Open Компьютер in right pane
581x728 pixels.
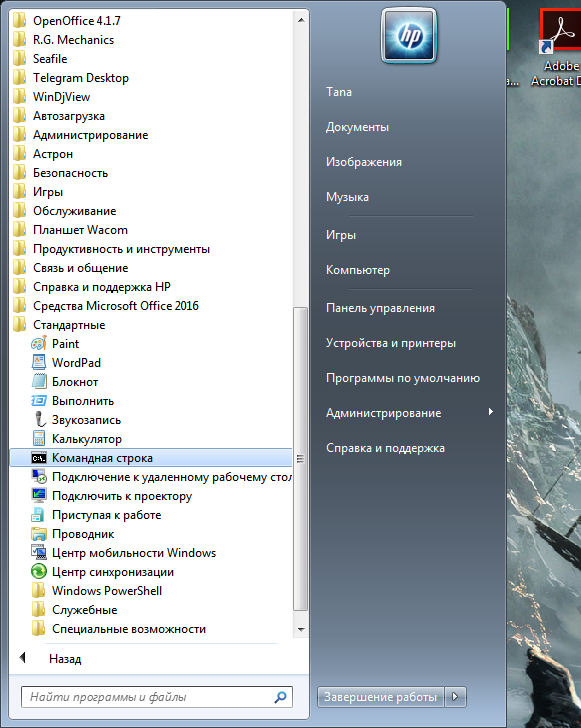358,270
